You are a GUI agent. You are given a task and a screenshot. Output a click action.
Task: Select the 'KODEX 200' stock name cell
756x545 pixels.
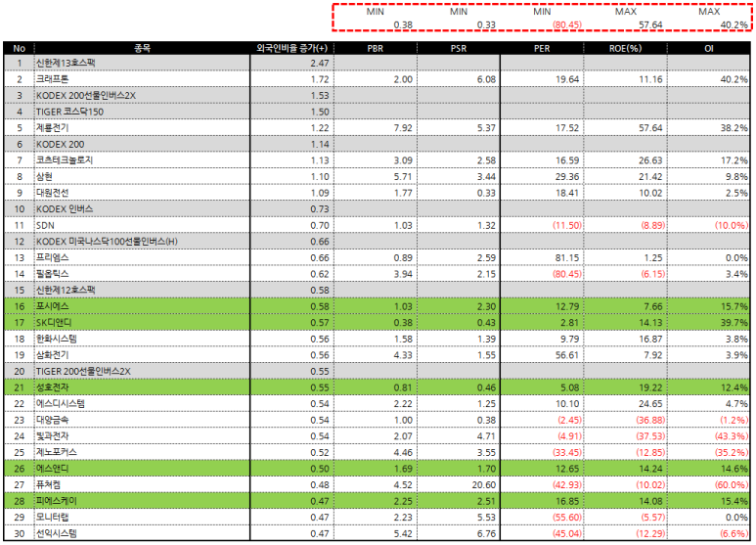pos(142,144)
